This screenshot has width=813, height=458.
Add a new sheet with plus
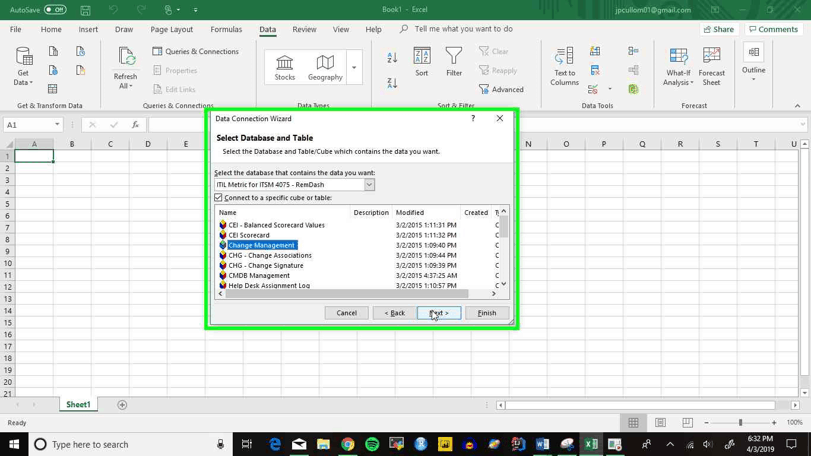(x=122, y=405)
